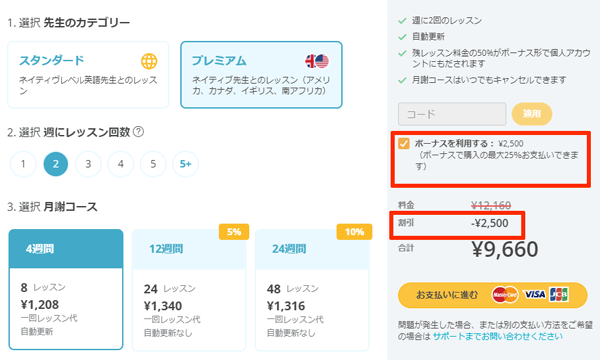Click the 適用 apply code button
The width and height of the screenshot is (600, 360).
(x=532, y=114)
